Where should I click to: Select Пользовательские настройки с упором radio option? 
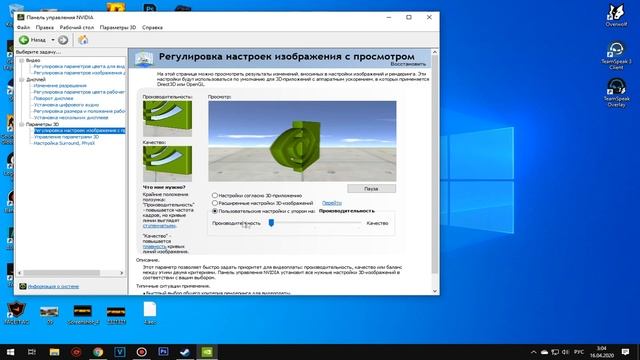(215, 211)
